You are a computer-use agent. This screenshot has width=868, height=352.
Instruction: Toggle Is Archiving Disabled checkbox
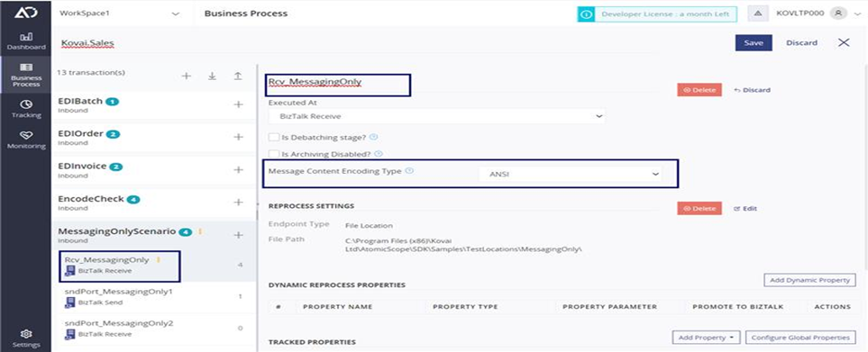[x=273, y=154]
